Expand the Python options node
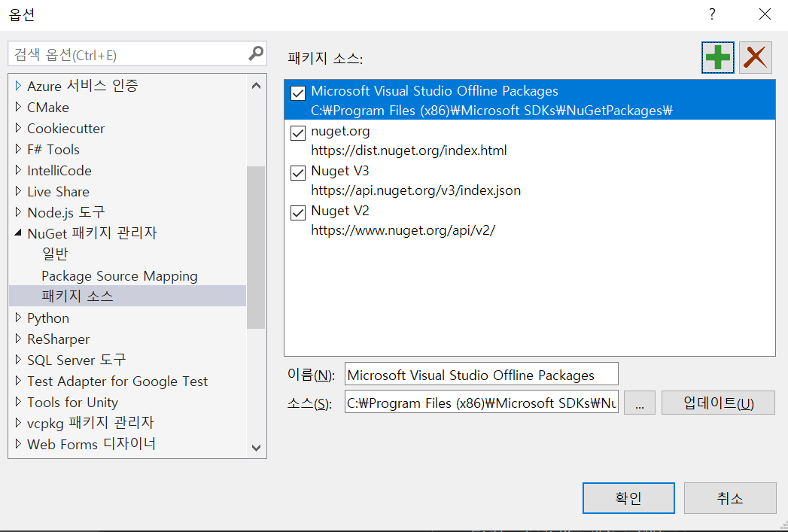 [18, 318]
